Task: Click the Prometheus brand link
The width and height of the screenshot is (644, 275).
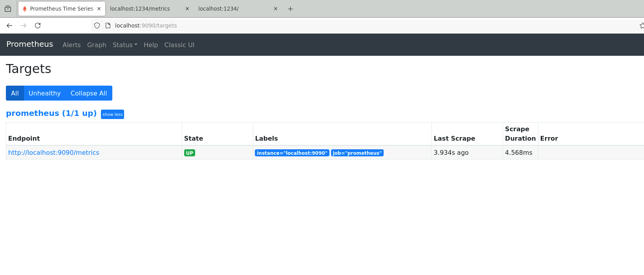Action: (x=29, y=44)
